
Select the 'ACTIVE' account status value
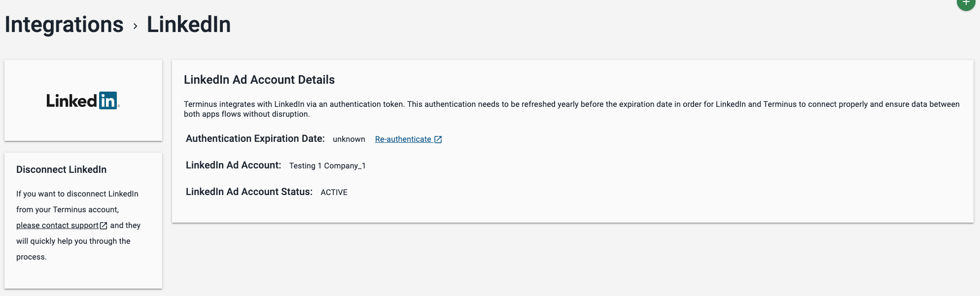click(334, 193)
